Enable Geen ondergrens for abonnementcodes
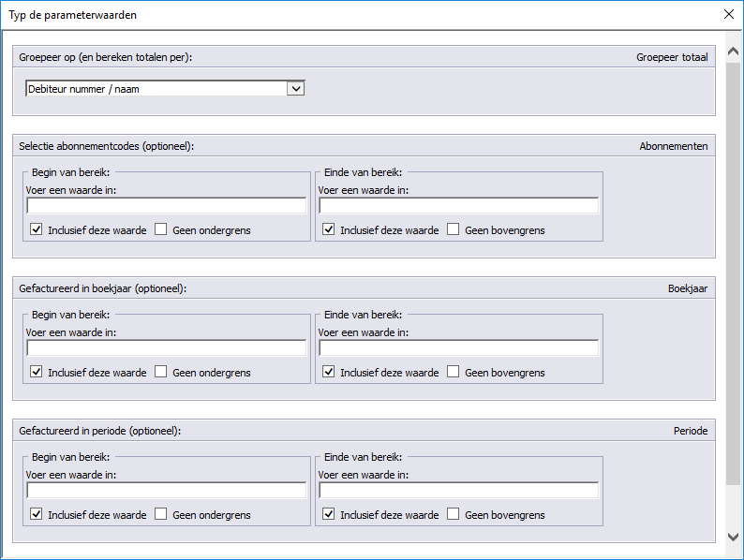Viewport: 744px width, 560px height. (x=161, y=229)
